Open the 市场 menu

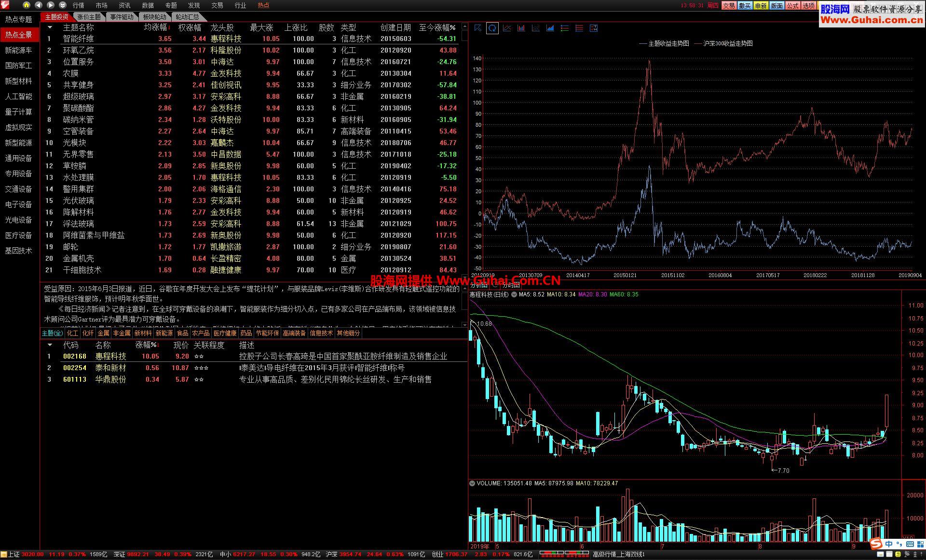pyautogui.click(x=101, y=5)
